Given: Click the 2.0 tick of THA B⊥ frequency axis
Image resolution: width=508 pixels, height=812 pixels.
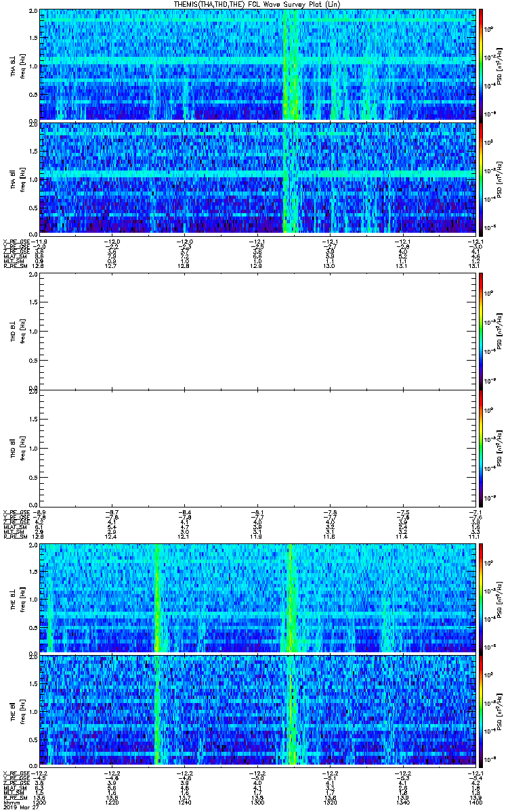Looking at the screenshot, I should [x=33, y=12].
